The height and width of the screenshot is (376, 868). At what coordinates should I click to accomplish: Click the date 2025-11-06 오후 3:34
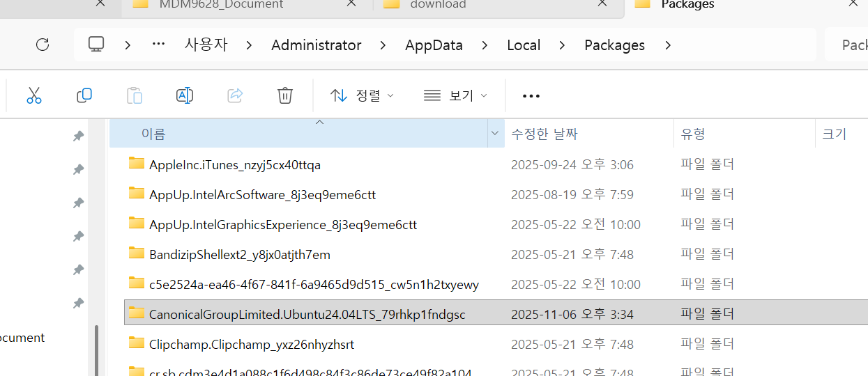point(572,315)
